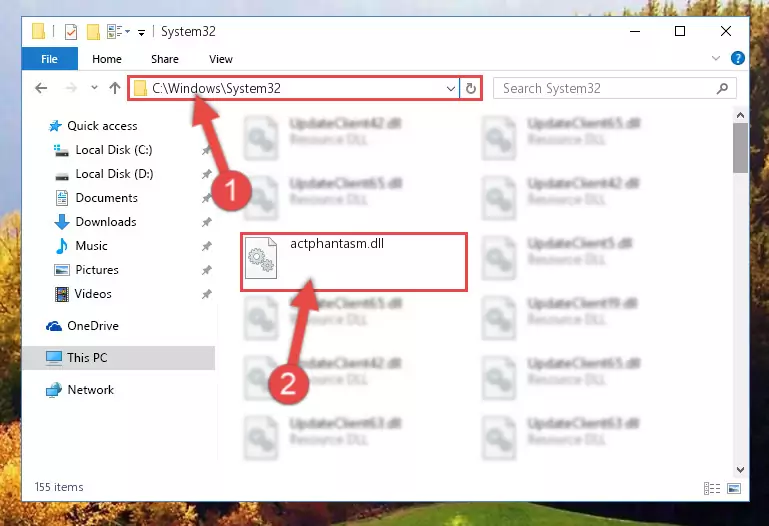769x526 pixels.
Task: Open the File ribbon tab
Action: [50, 59]
